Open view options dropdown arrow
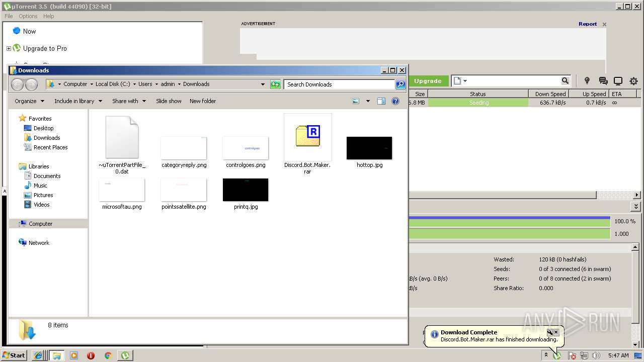The width and height of the screenshot is (644, 362). click(368, 101)
